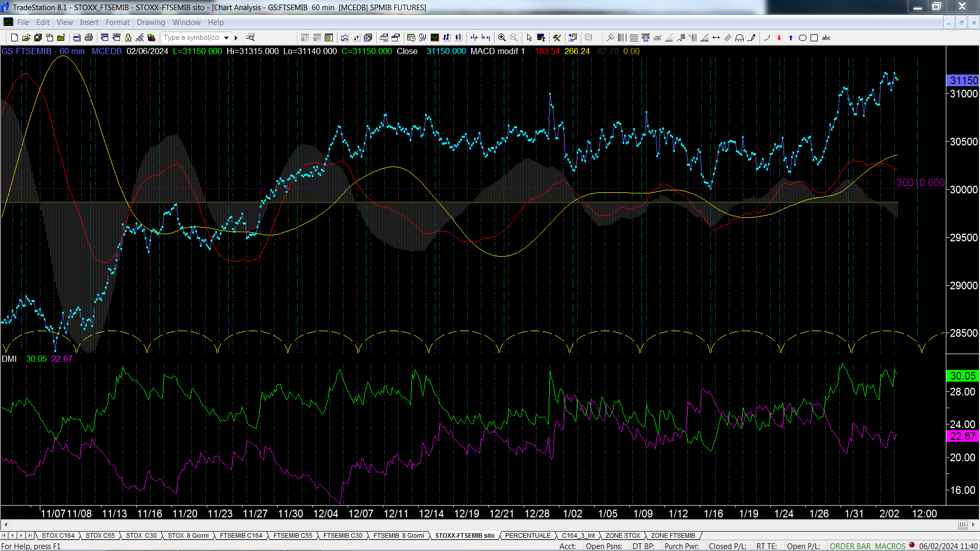Switch to the FTSEMIB C55 tab

coord(292,535)
